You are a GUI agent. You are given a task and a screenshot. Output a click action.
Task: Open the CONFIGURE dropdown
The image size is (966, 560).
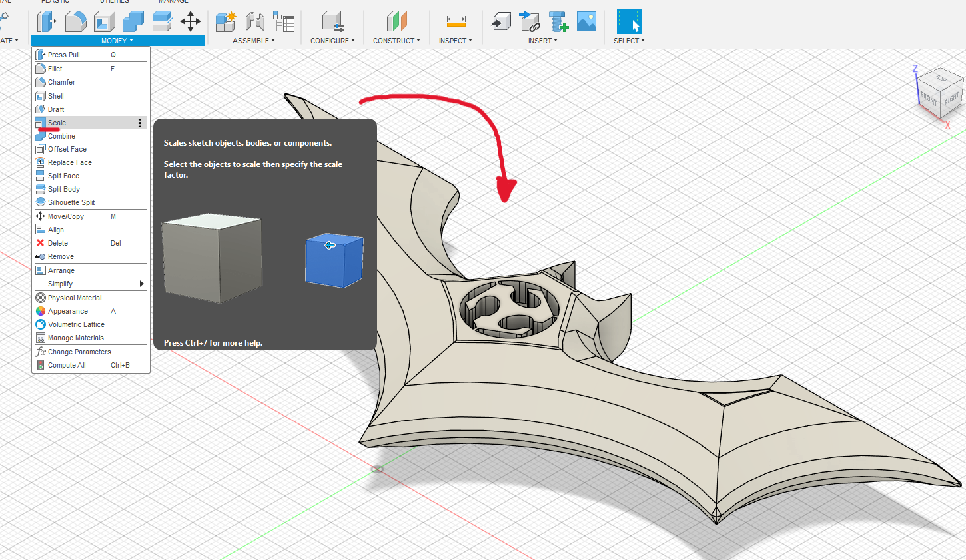[x=332, y=41]
